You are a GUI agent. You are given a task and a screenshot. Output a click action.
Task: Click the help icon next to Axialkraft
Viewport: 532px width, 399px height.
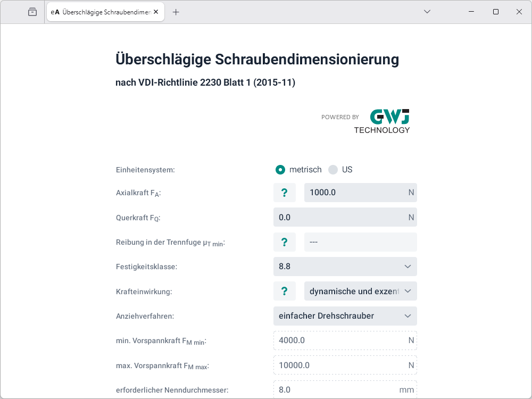click(285, 193)
